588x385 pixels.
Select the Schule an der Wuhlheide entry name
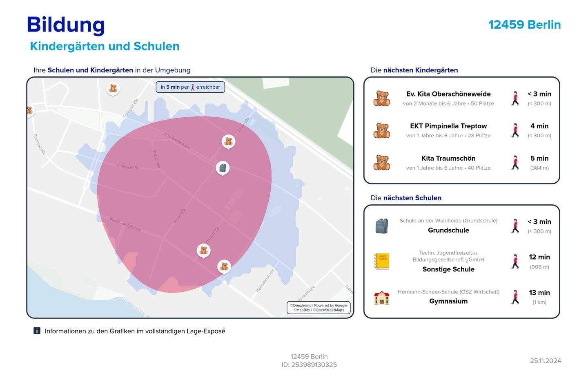click(448, 221)
